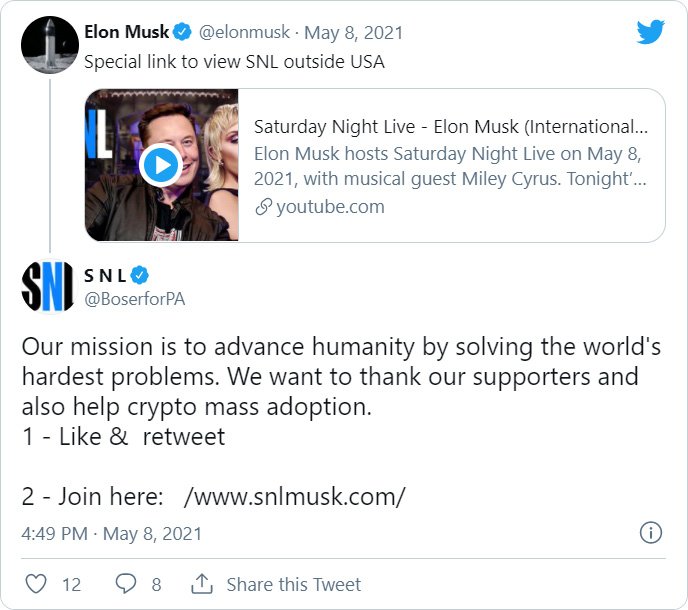Viewport: 688px width, 610px height.
Task: Click the Share this Tweet label
Action: pyautogui.click(x=293, y=584)
